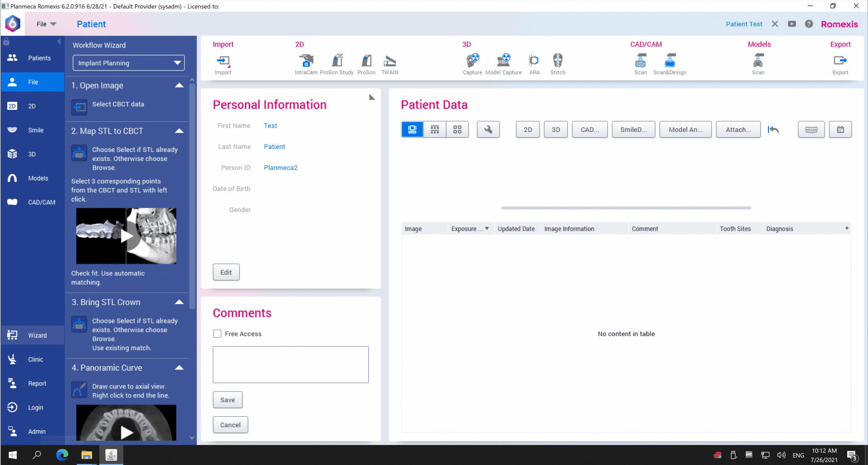Click the TWAIN import icon
The height and width of the screenshot is (465, 868).
(389, 61)
